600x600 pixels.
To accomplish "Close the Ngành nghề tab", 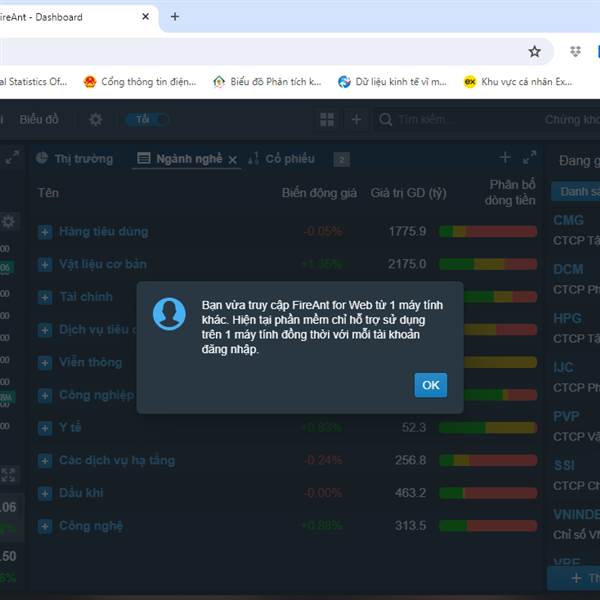I will click(x=232, y=160).
